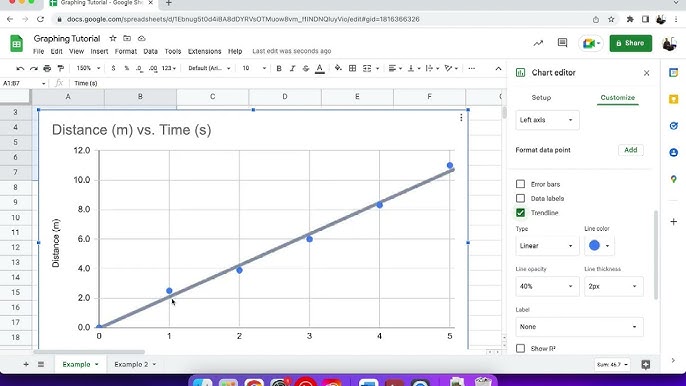Toggle italic formatting
This screenshot has width=686, height=386.
(292, 68)
